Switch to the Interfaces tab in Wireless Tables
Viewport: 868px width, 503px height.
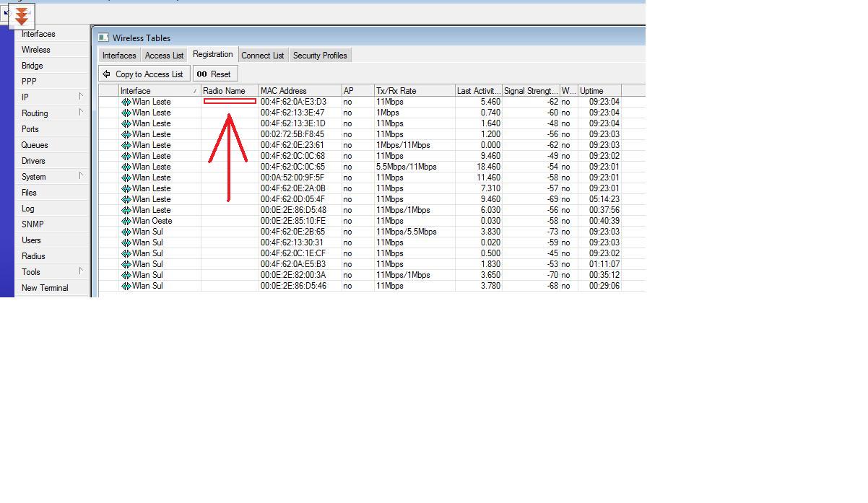click(x=119, y=56)
